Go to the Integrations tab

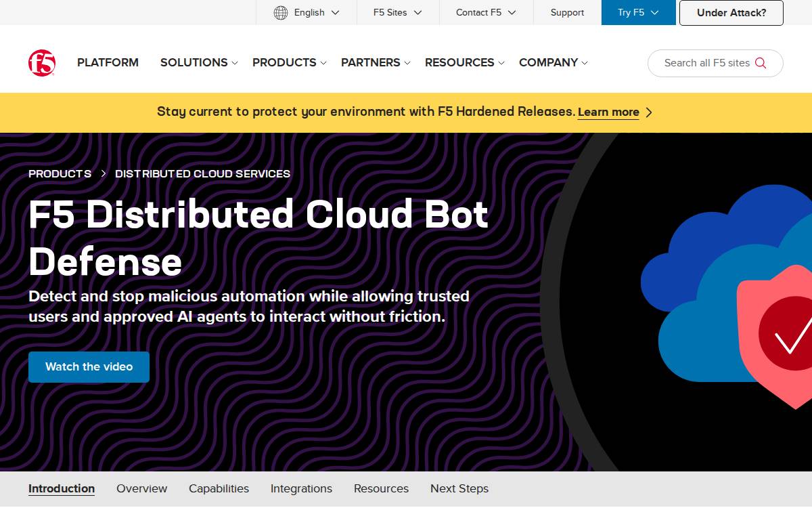pyautogui.click(x=301, y=489)
